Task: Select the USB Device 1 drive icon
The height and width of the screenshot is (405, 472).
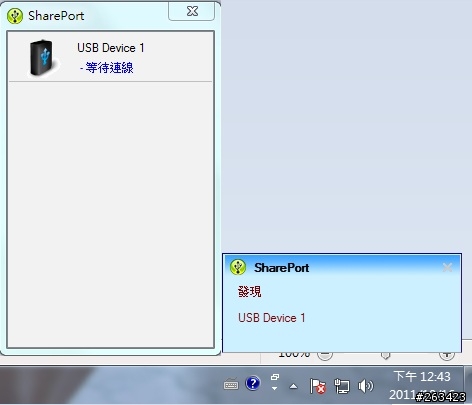Action: pos(42,58)
